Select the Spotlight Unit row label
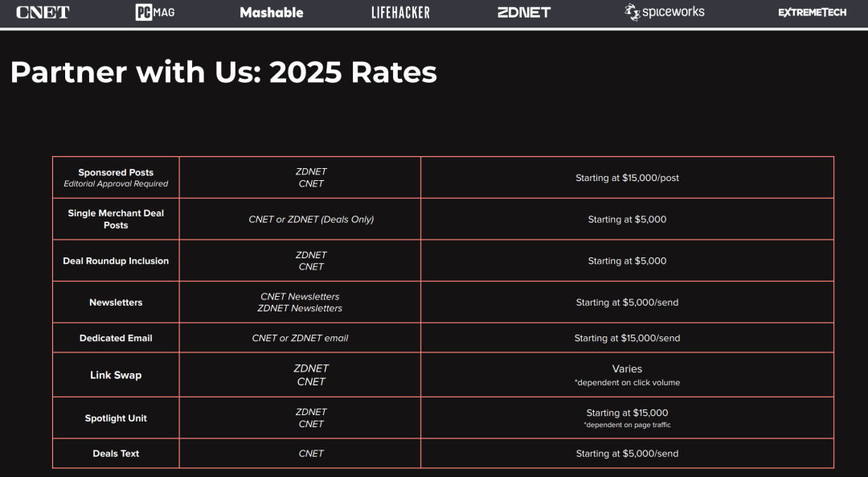868x477 pixels. coord(116,418)
